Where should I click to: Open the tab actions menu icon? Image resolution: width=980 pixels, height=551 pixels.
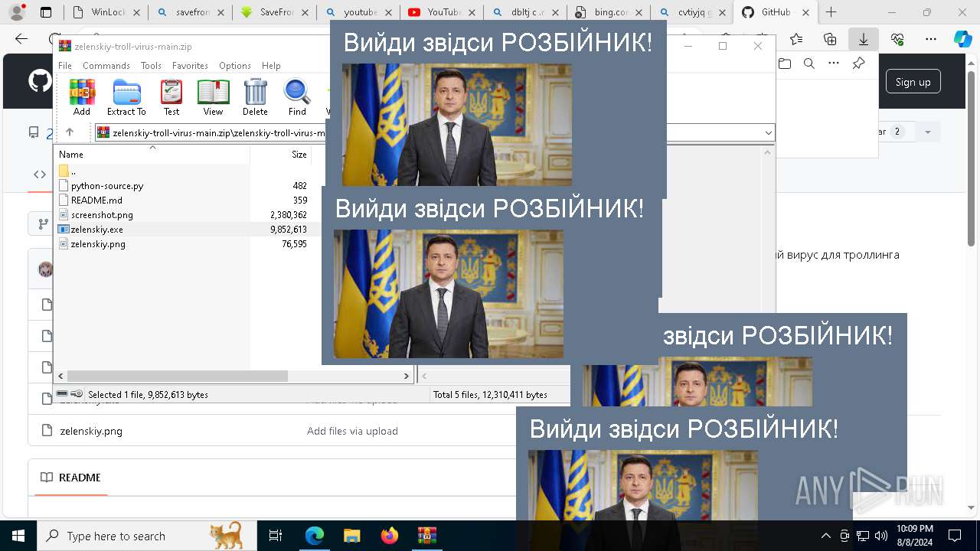45,12
